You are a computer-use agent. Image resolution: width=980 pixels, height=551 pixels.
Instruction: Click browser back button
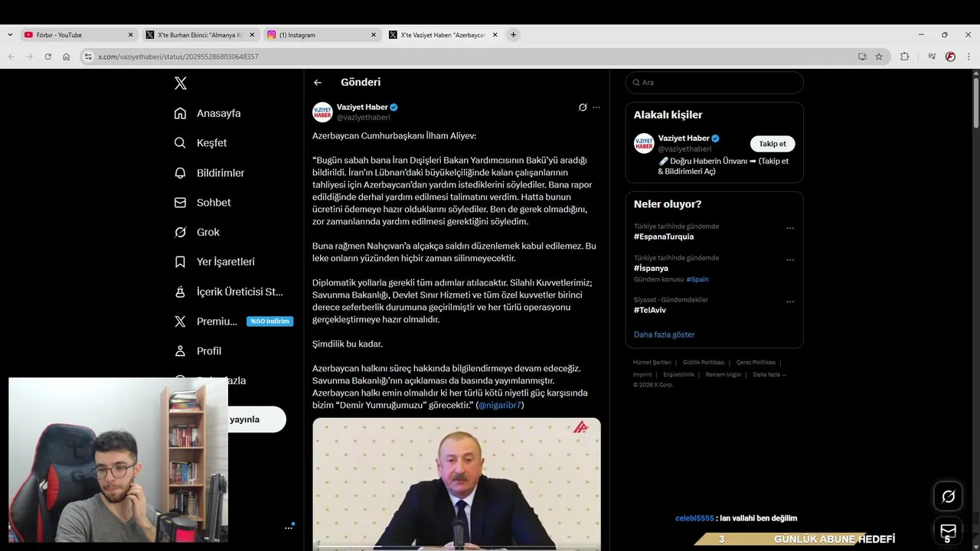point(11,57)
